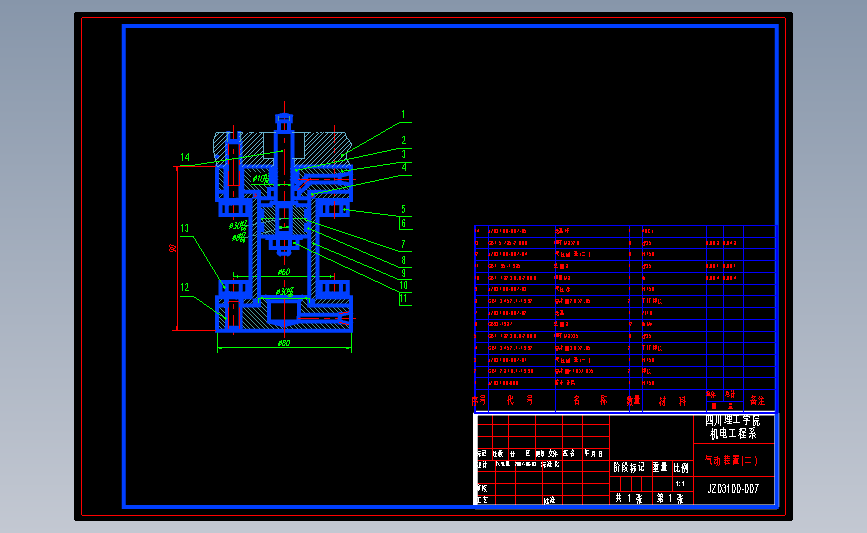The height and width of the screenshot is (533, 867).
Task: Click the 材料 column header
Action: click(x=672, y=401)
